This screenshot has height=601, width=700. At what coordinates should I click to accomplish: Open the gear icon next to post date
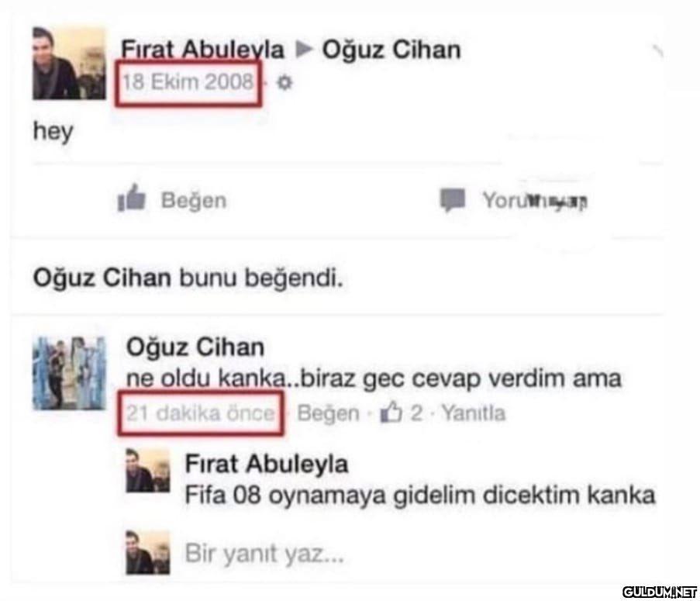(x=284, y=83)
